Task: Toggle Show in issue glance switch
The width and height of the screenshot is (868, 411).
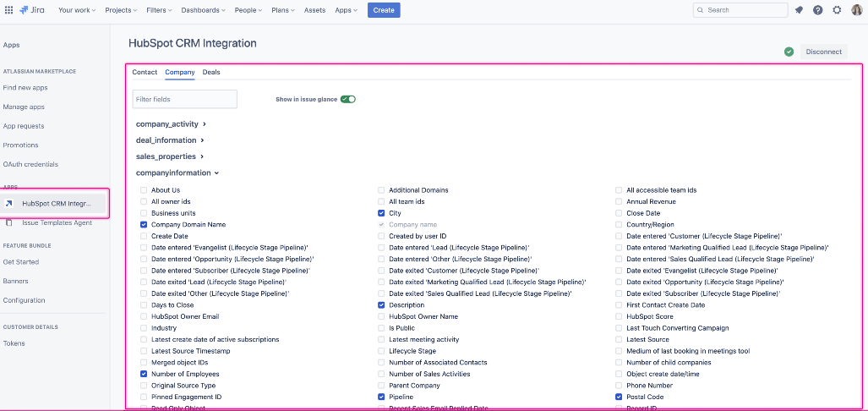Action: coord(347,99)
